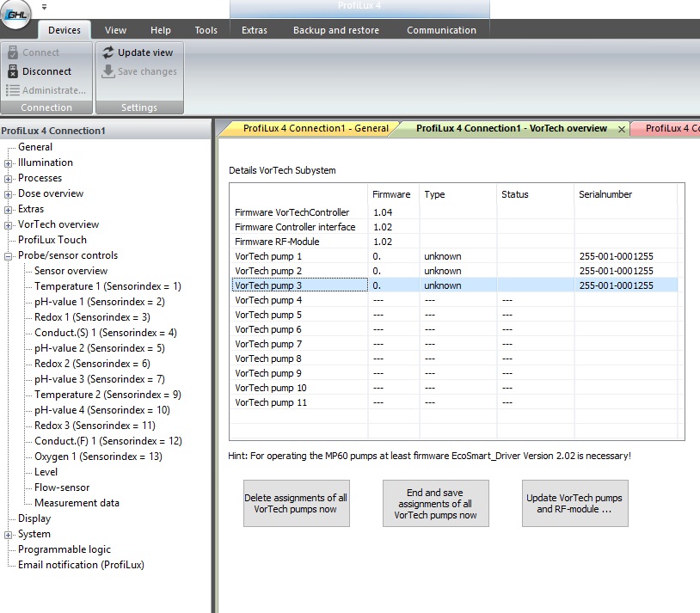Select the VorTech pump 4 row
The width and height of the screenshot is (700, 613).
454,300
